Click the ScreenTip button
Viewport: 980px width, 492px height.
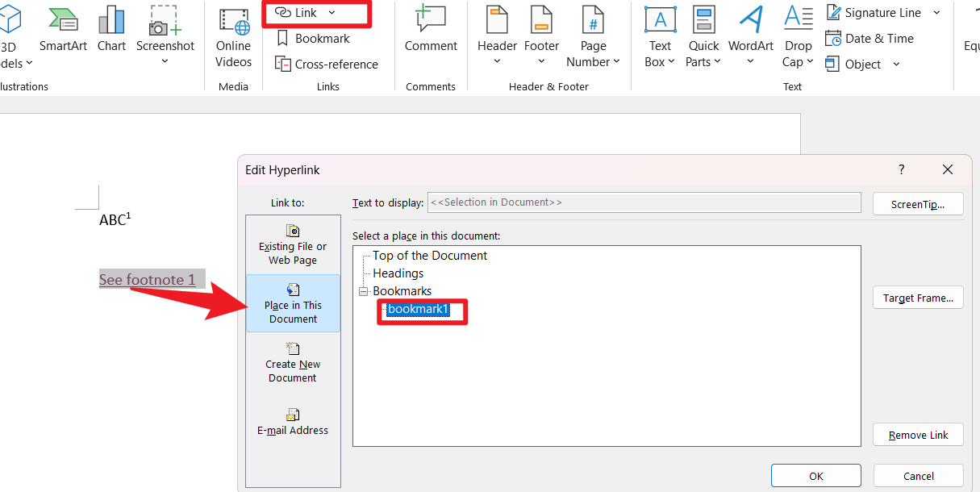click(x=918, y=204)
